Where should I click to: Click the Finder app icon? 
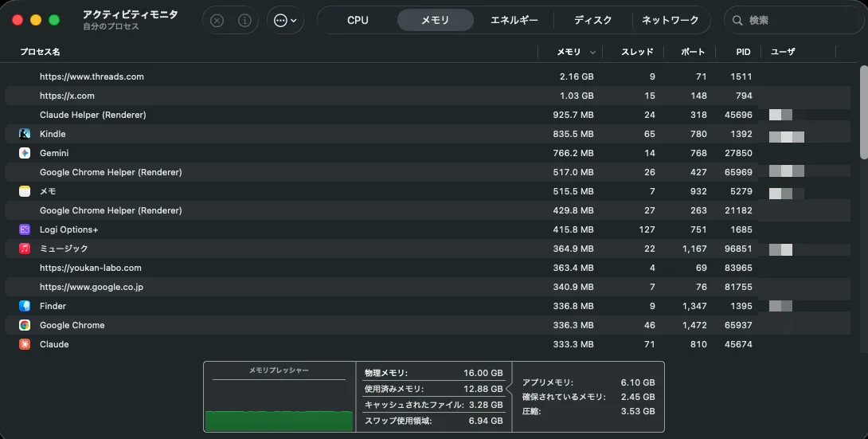(25, 306)
